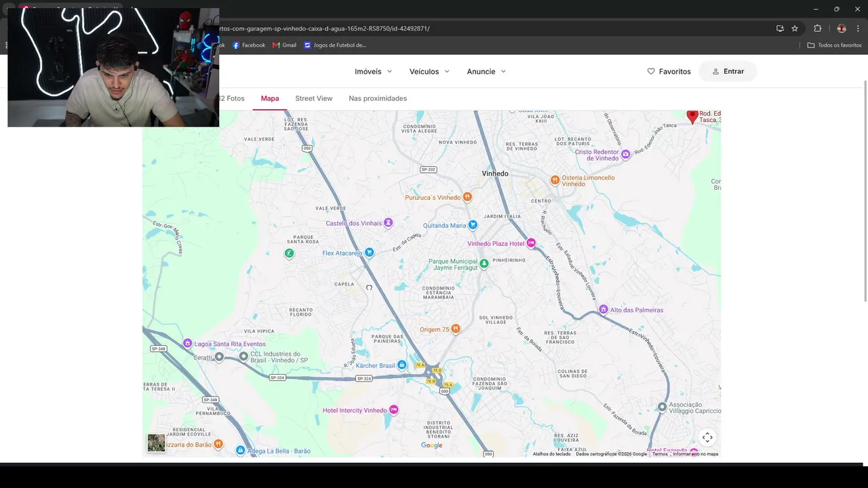The image size is (868, 488).
Task: Switch to the Mapa tab
Action: pyautogui.click(x=270, y=98)
